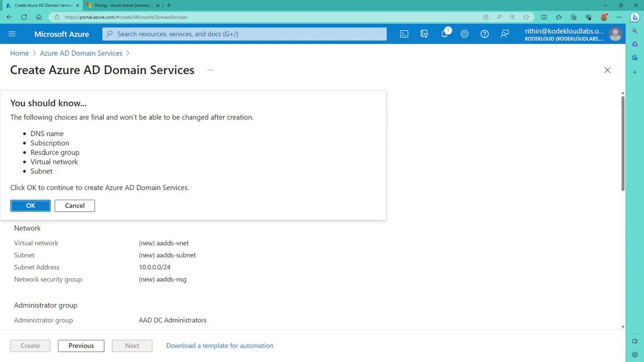Click the scrollbar down arrow
644x362 pixels.
click(x=623, y=327)
